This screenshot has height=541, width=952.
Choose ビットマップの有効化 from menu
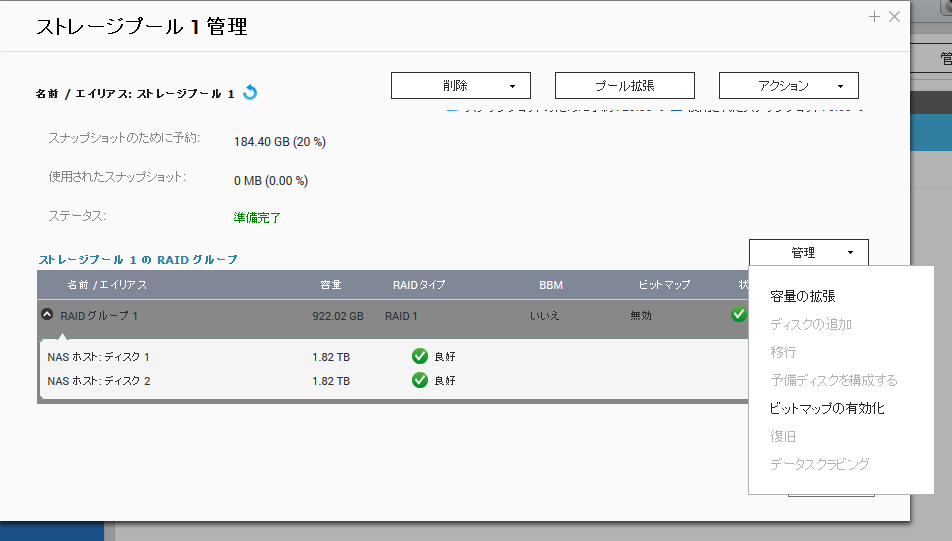[827, 408]
